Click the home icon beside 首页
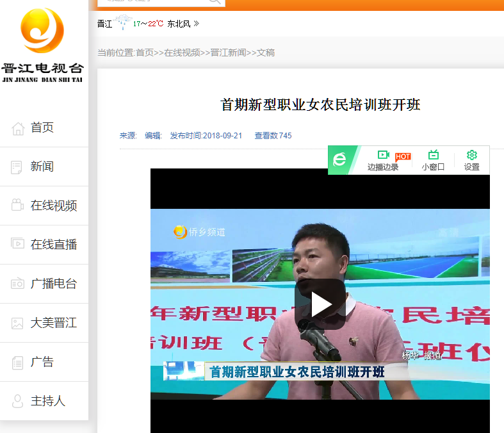 tap(17, 128)
